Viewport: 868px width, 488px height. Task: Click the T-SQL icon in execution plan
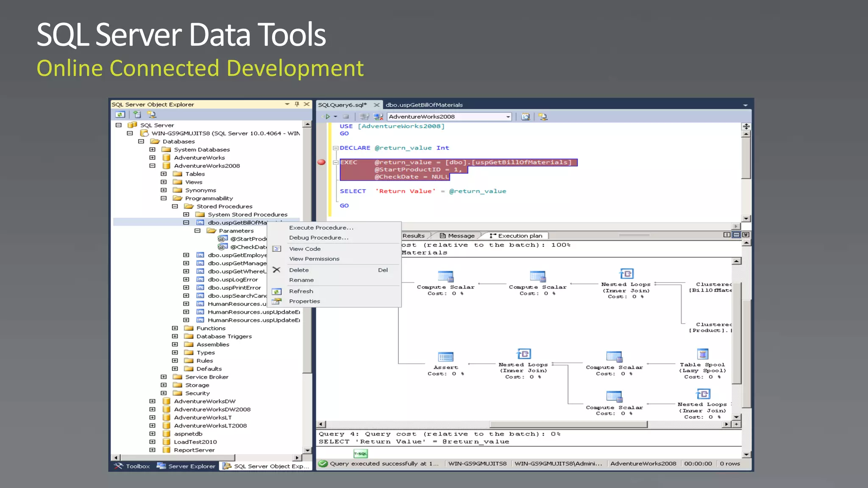361,454
